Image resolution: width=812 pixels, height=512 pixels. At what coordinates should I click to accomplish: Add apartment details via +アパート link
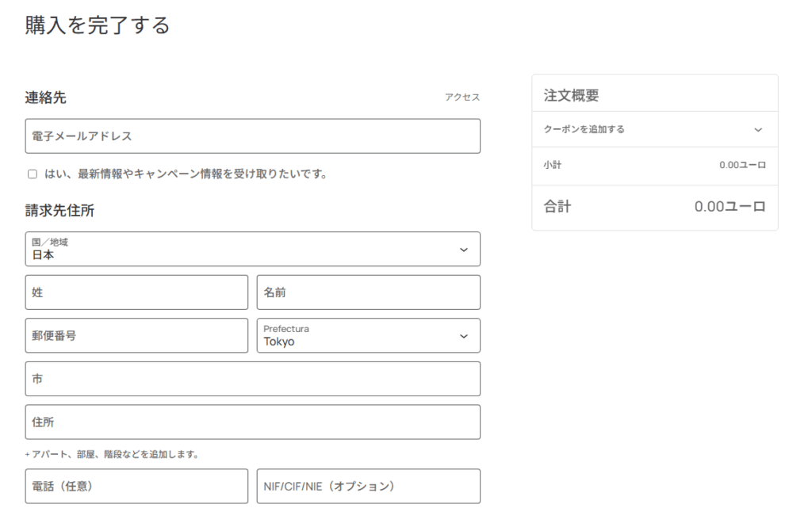pos(112,454)
